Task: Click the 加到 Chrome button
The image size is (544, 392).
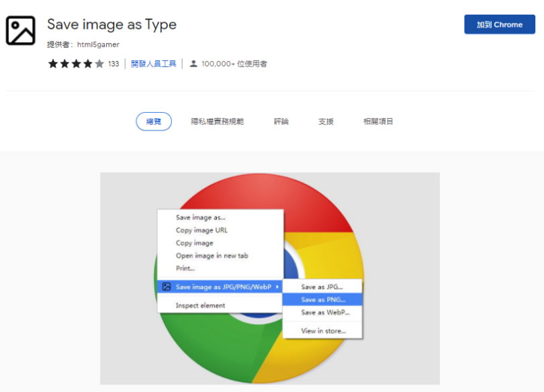Action: 500,25
